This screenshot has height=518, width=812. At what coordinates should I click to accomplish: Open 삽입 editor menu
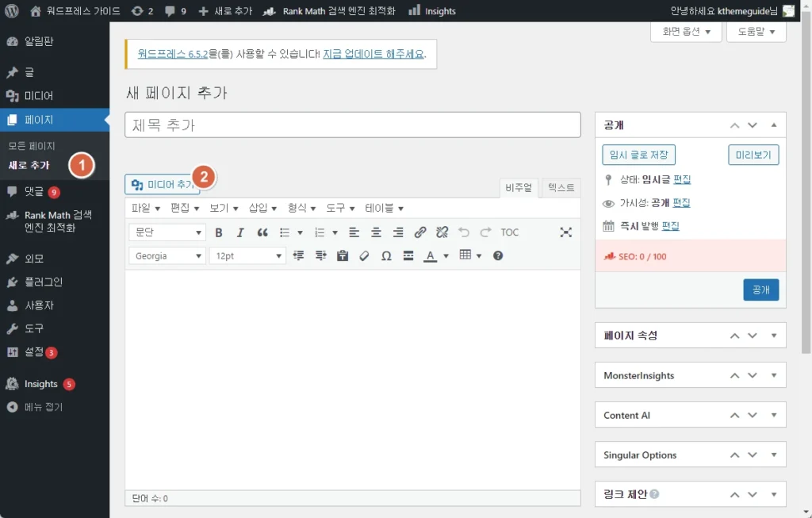pyautogui.click(x=262, y=209)
